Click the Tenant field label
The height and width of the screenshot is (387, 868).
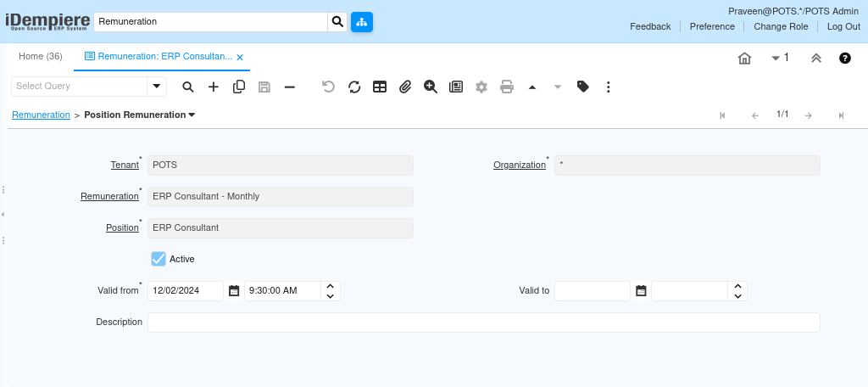pos(125,165)
